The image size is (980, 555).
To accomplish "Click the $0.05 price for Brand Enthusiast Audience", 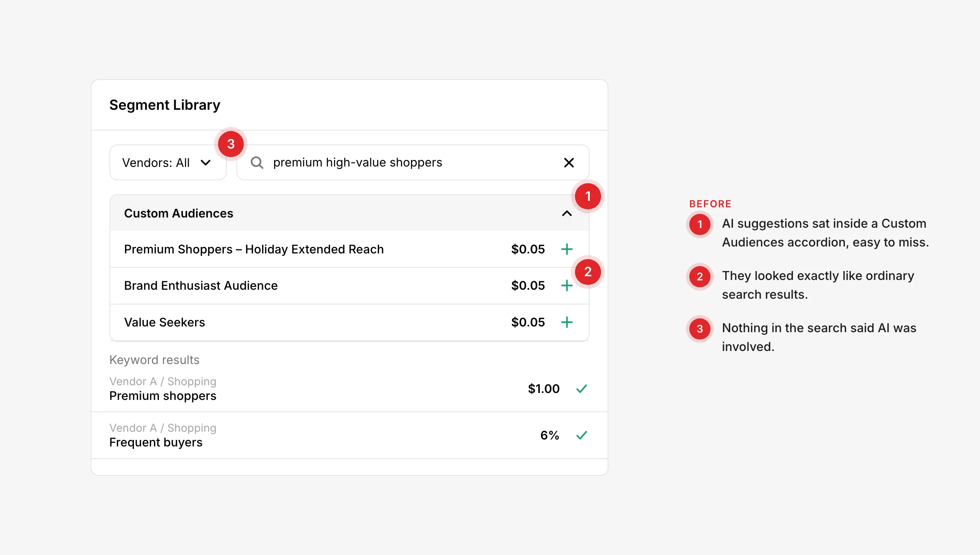I will pyautogui.click(x=528, y=285).
